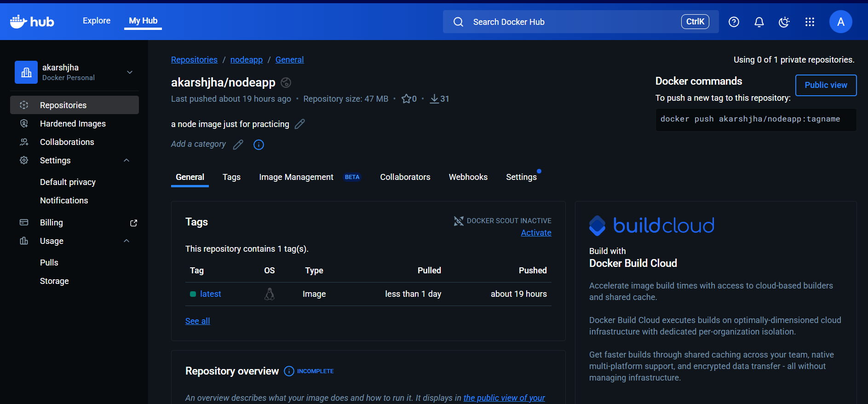Open the My Hub menu item

click(143, 21)
